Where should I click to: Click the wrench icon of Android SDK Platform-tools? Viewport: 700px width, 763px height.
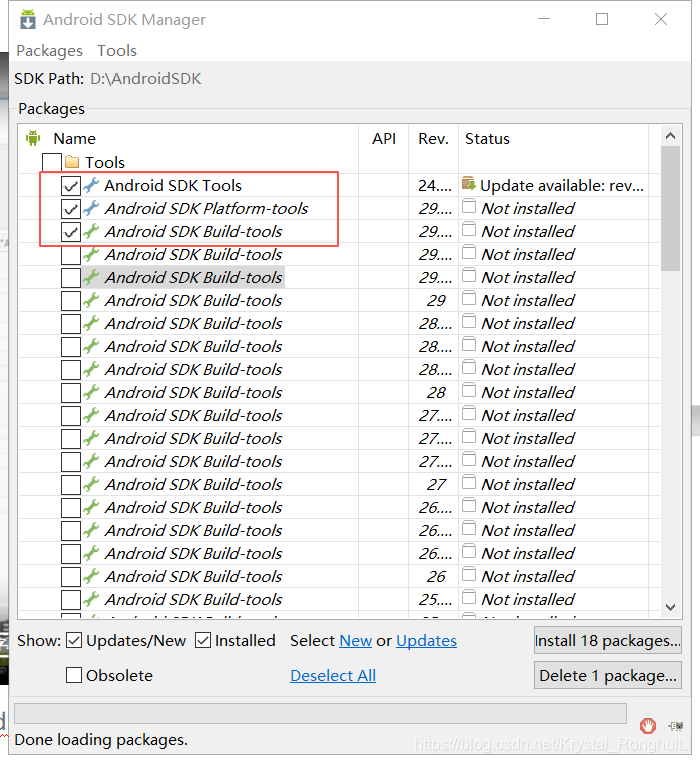(x=91, y=208)
